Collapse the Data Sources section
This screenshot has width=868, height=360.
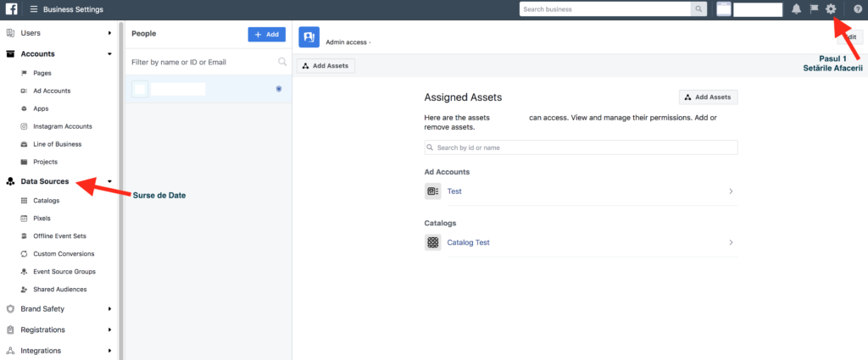pyautogui.click(x=109, y=181)
